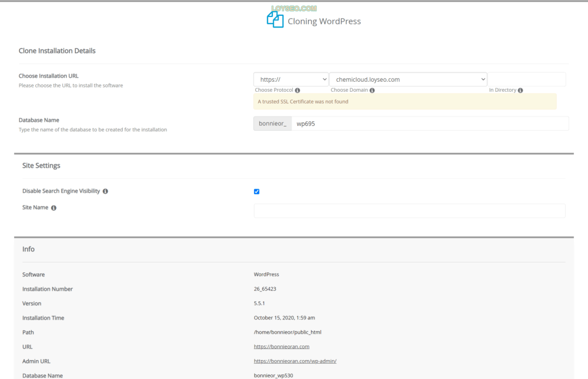Click the Version label in Info
The height and width of the screenshot is (379, 588).
[32, 303]
